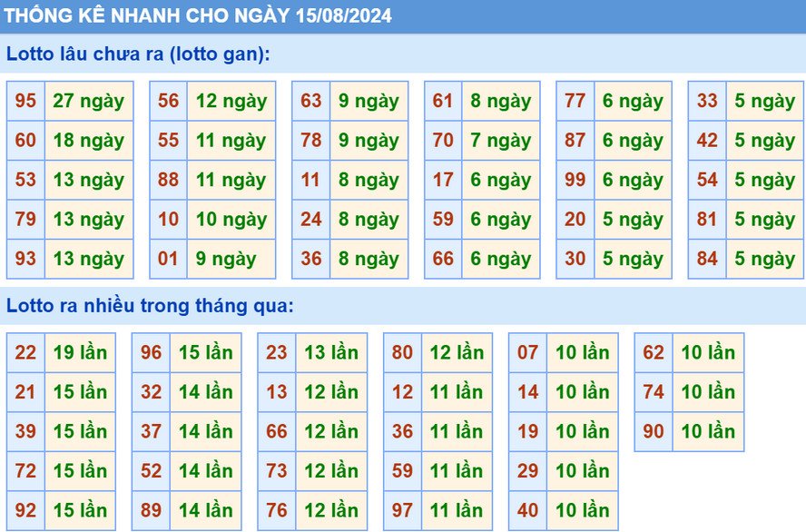Click lotto number 33 cell
Screen dimensions: 806x532
pos(707,101)
